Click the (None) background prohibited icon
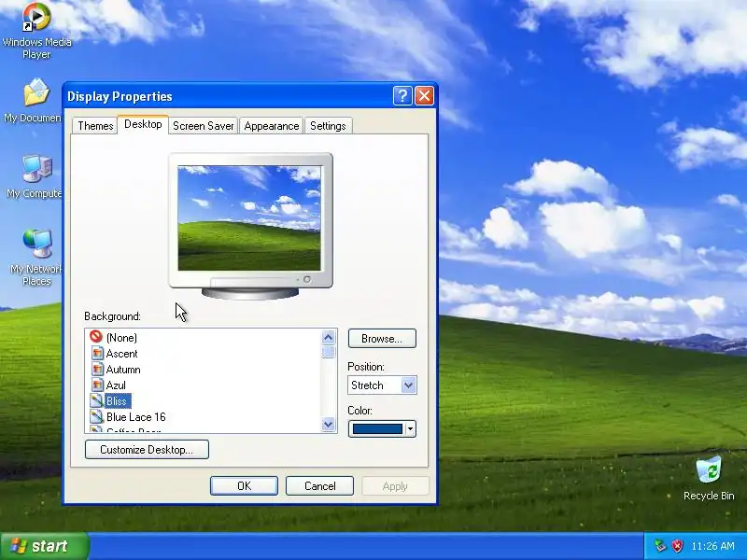Screen dimensions: 747x560 coord(96,337)
